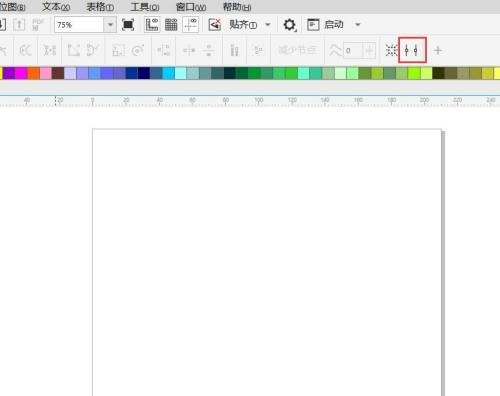This screenshot has width=500, height=396.
Task: Click the convert to line icon
Action: [74, 51]
